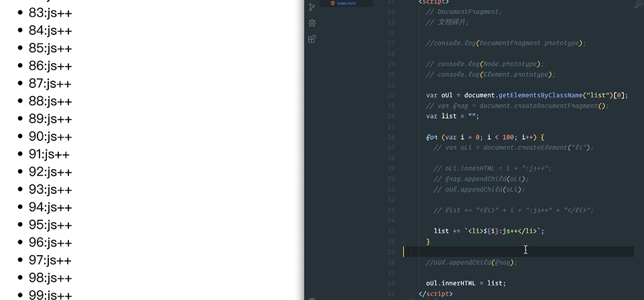Click the commented oLi.innerHTML line
Viewport: 644px width, 300px height.
coord(493,168)
